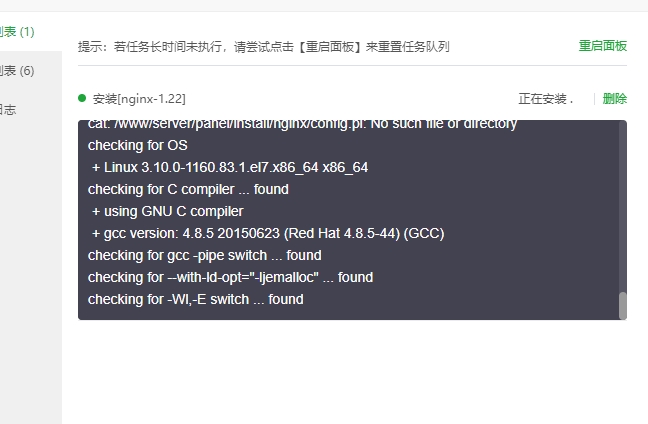
Task: Click the ljemalloc ld-opt log line
Action: pos(231,277)
